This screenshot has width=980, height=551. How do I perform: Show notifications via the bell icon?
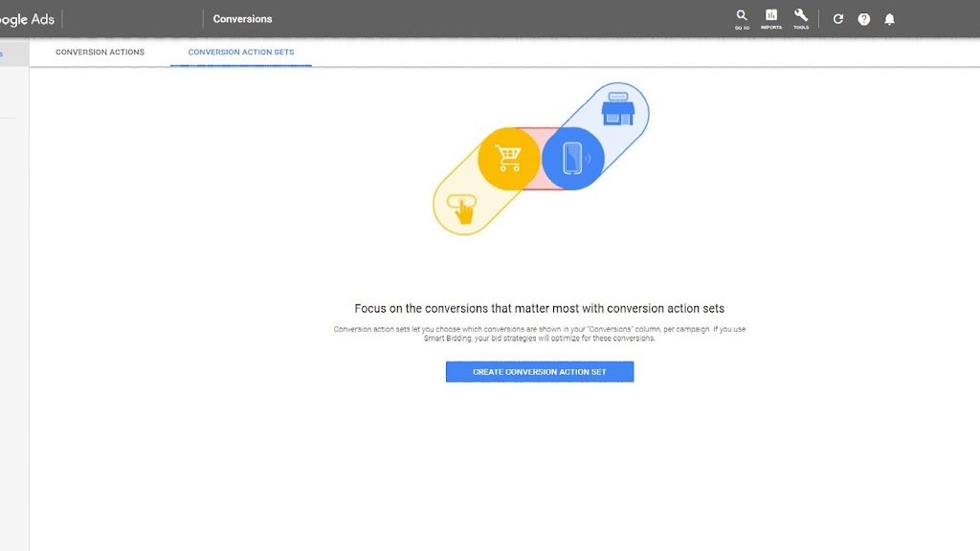[x=890, y=19]
